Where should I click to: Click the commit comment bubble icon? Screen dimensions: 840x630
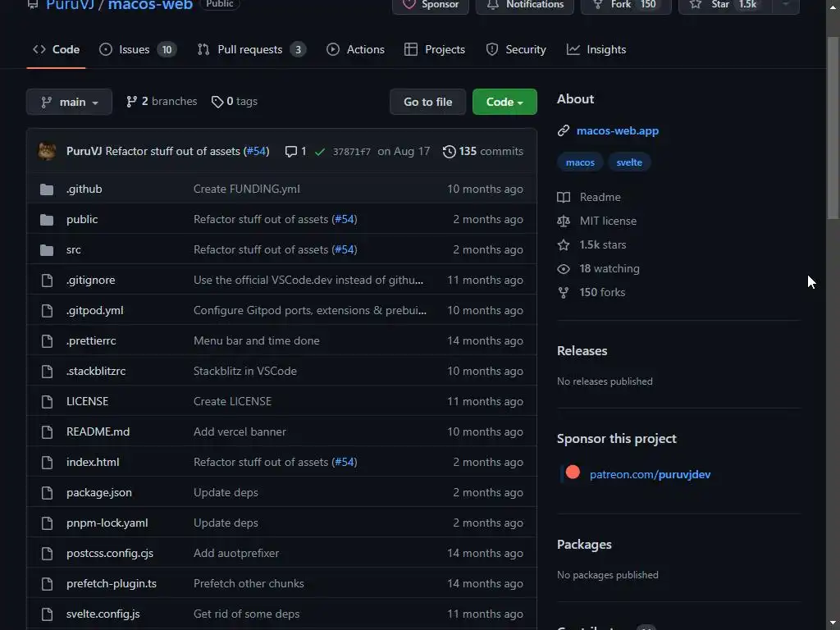pos(291,152)
